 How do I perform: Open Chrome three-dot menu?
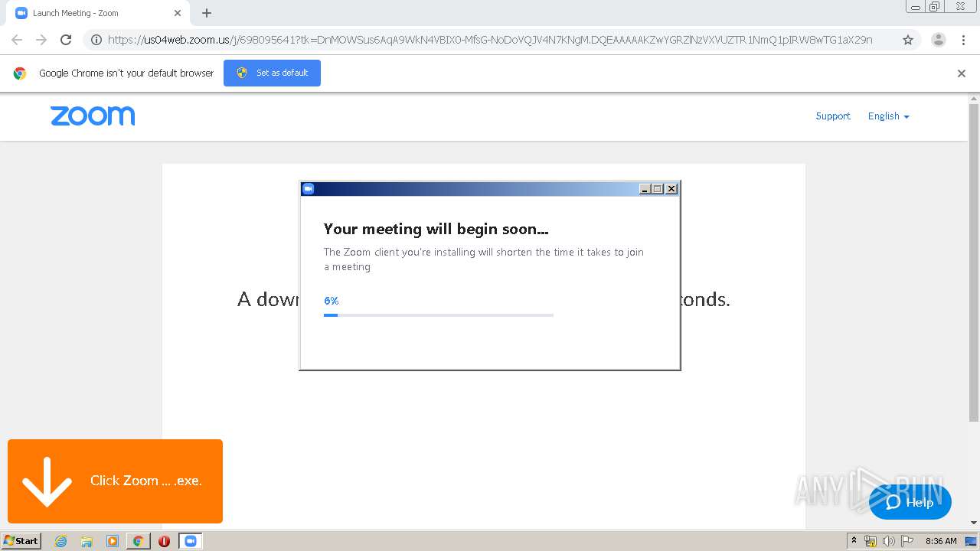click(963, 40)
